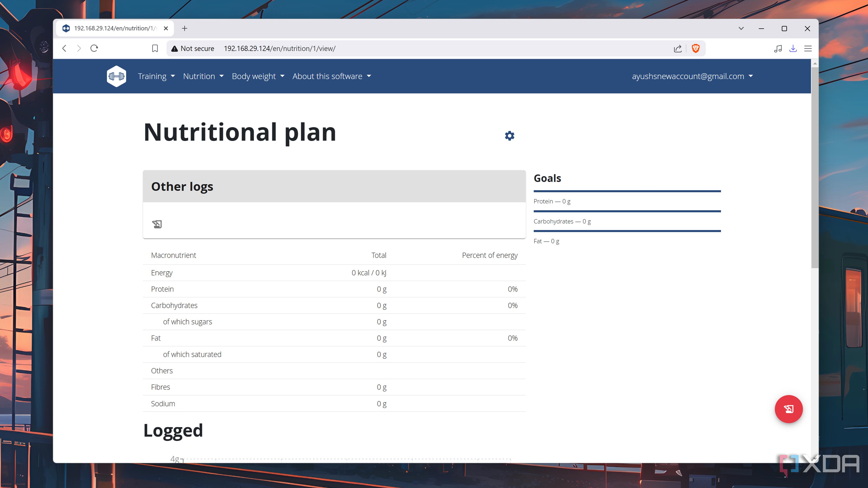Go back with the browser back arrow

(x=64, y=49)
